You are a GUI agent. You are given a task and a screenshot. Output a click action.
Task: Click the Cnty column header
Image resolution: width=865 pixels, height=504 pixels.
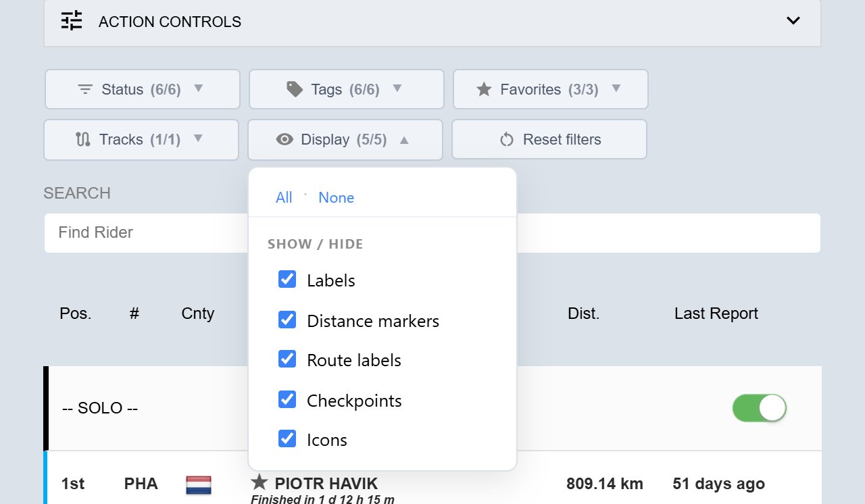198,313
